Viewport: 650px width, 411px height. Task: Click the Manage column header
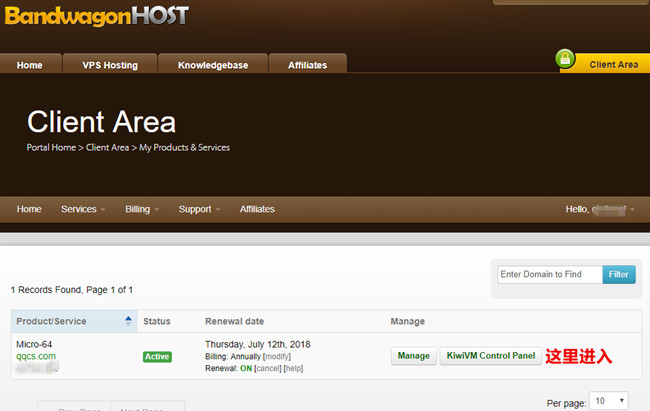[407, 321]
